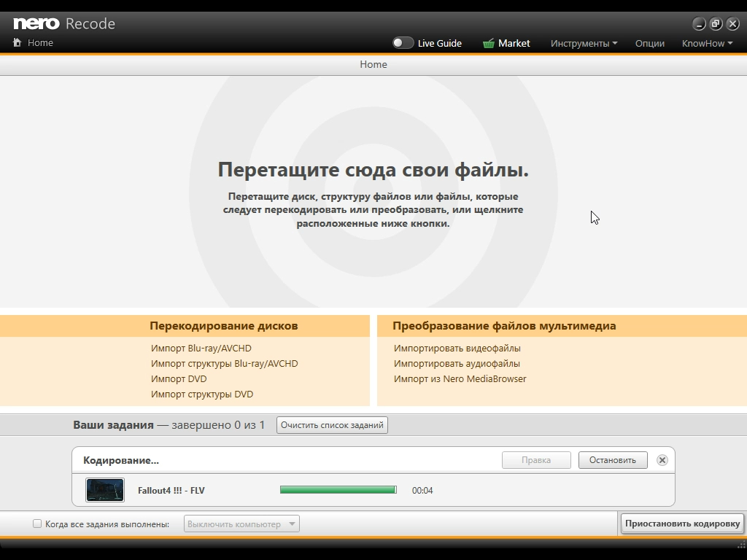Viewport: 747px width, 560px height.
Task: Toggle the Live Guide switch
Action: [x=403, y=43]
